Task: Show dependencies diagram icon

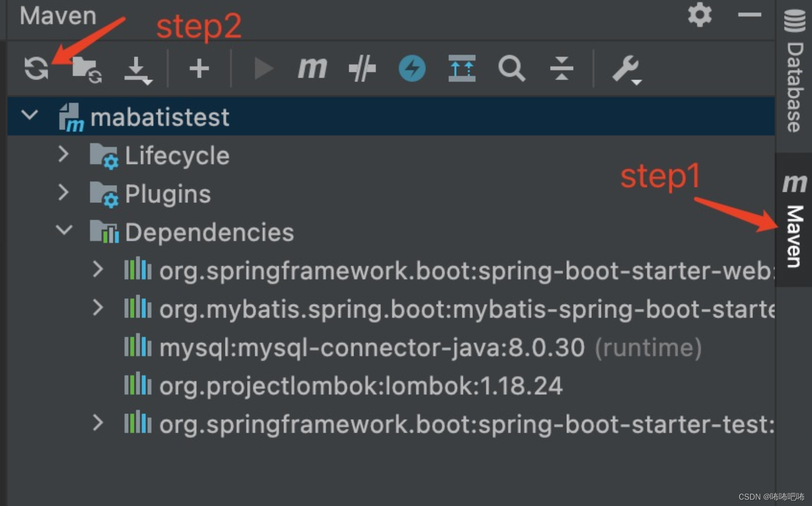Action: [462, 68]
